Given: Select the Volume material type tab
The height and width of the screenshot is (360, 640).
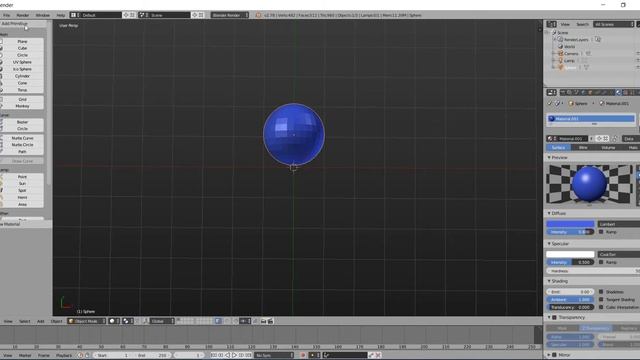Looking at the screenshot, I should click(608, 148).
